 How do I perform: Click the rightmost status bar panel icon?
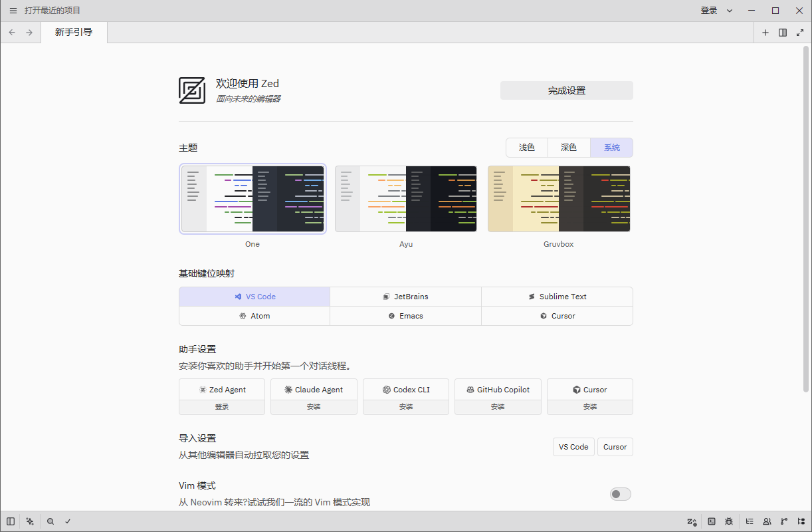coord(801,521)
